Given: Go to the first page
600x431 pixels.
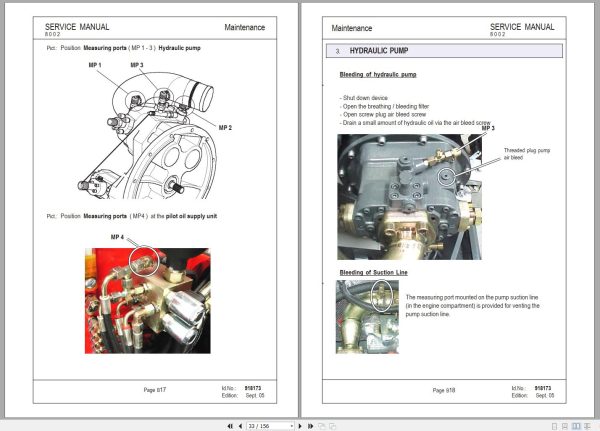Looking at the screenshot, I should [230, 426].
